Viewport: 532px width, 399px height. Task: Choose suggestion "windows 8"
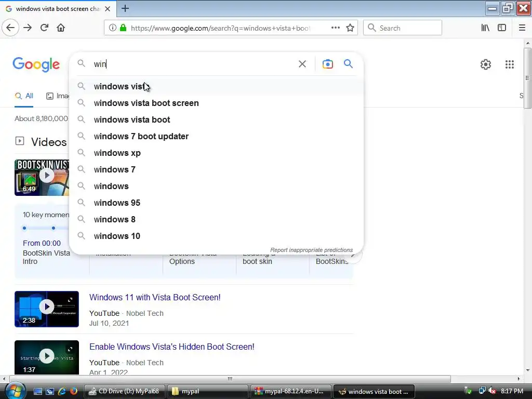click(x=216, y=219)
